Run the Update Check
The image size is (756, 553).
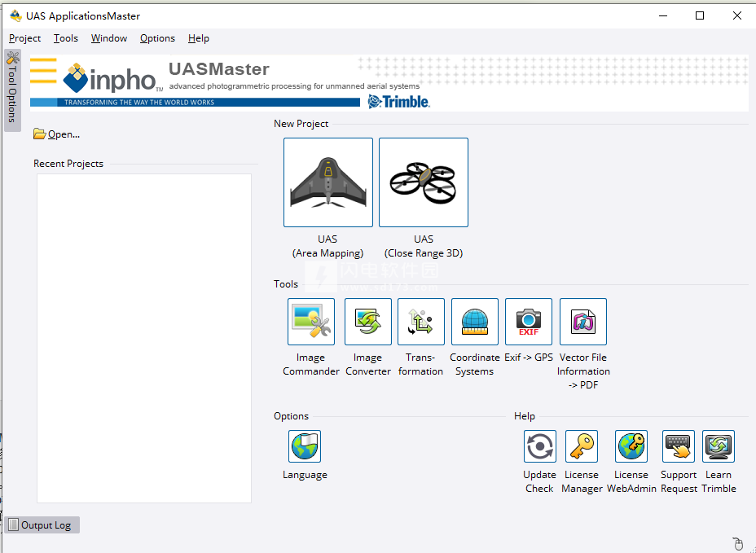click(540, 446)
